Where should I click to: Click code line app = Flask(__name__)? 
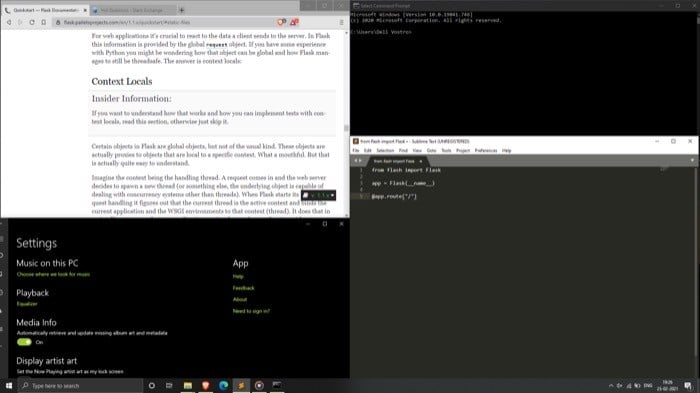[403, 183]
